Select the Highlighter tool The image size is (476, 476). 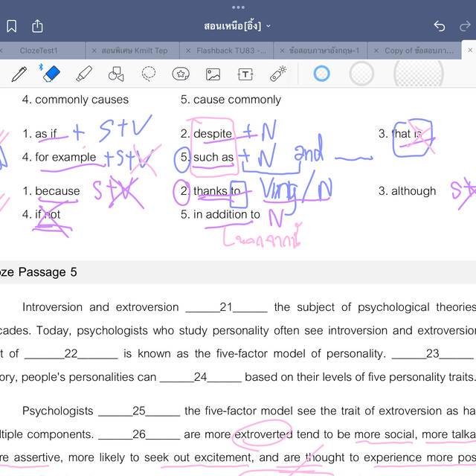(x=84, y=74)
